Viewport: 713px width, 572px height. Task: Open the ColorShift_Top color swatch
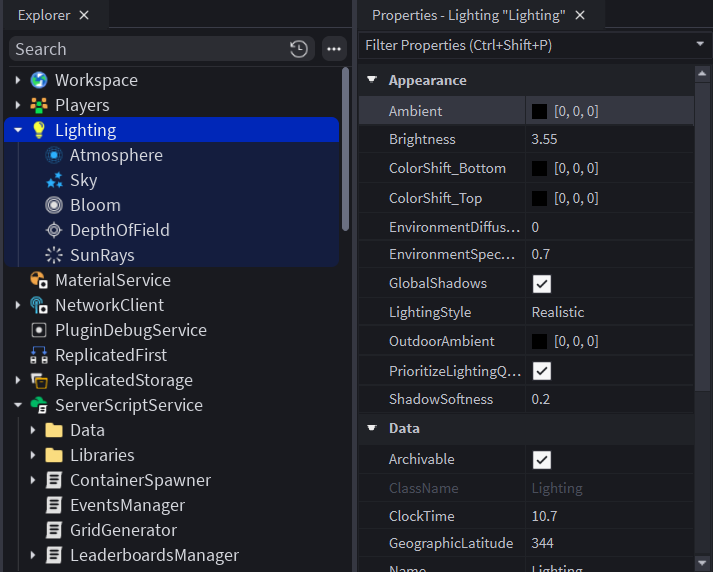(539, 199)
